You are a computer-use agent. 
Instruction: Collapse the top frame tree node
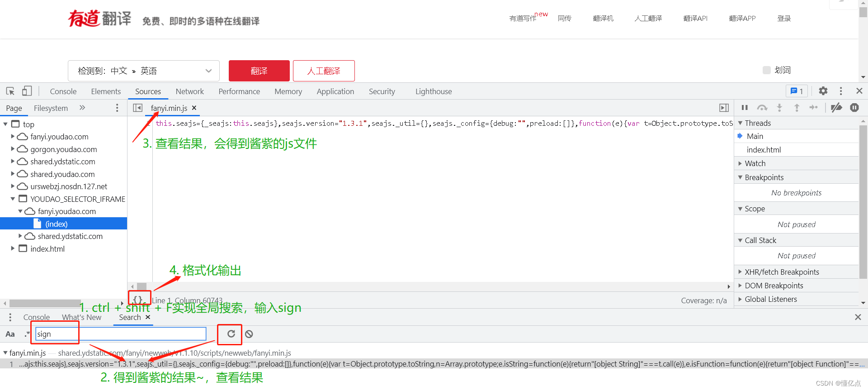[5, 124]
